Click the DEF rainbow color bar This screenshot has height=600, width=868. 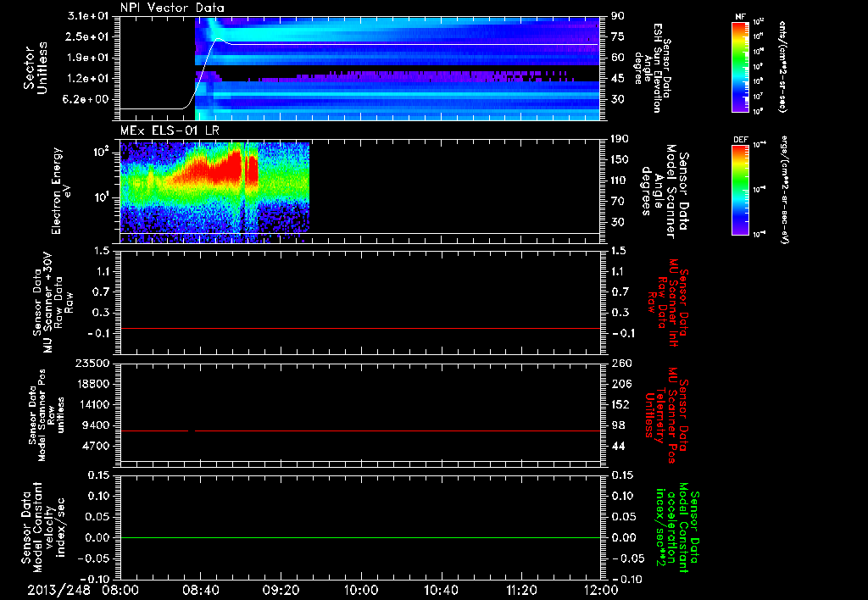tap(740, 190)
